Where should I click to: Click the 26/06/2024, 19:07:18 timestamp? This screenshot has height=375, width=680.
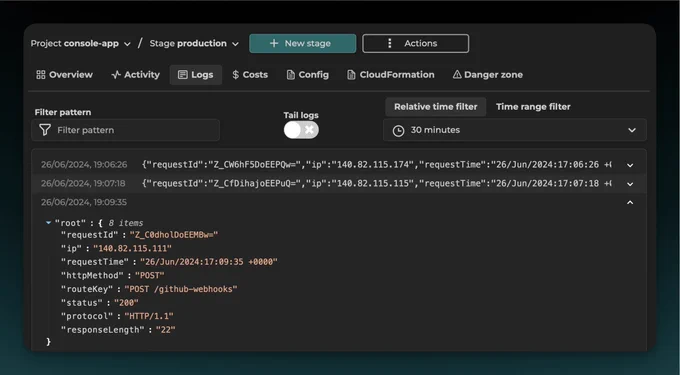pos(83,183)
